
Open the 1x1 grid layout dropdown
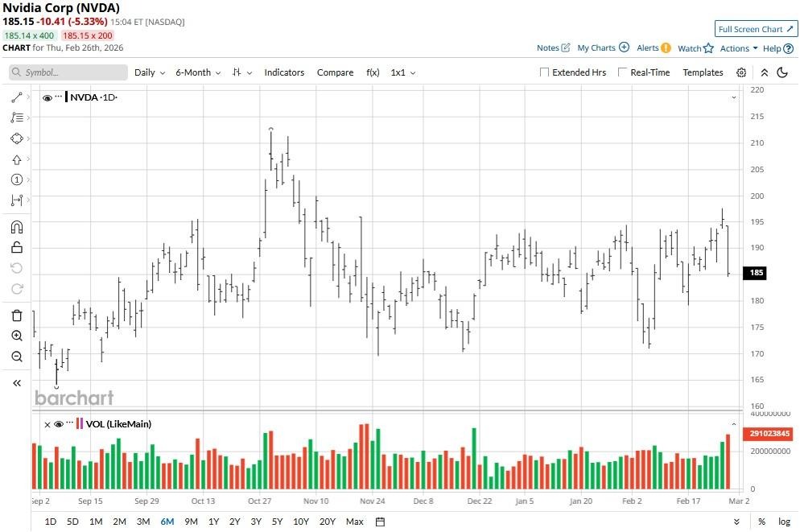coord(403,72)
